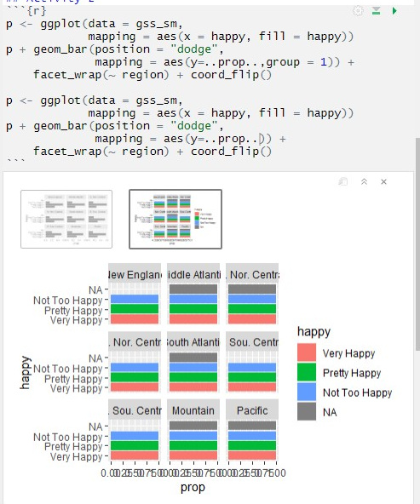Screen dimensions: 420x504
Task: Open the chunk settings gear icon
Action: [x=358, y=11]
